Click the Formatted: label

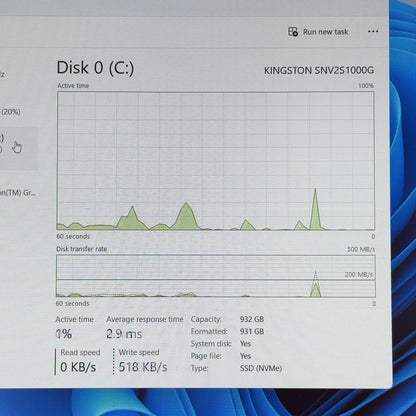[x=209, y=331]
